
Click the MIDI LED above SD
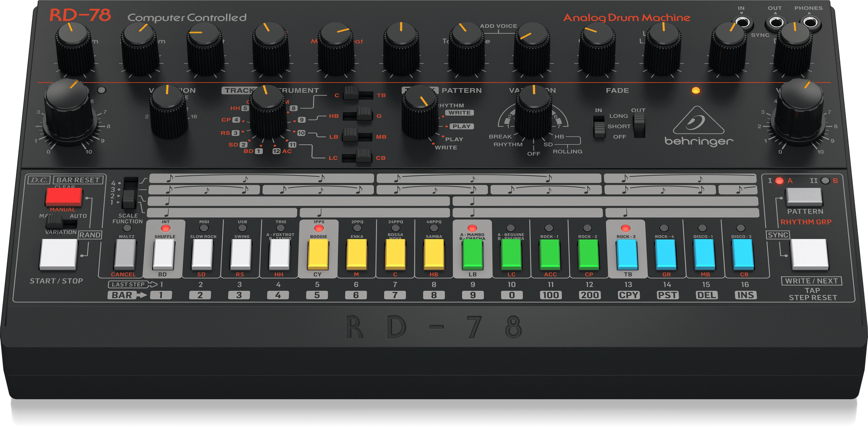click(x=204, y=228)
